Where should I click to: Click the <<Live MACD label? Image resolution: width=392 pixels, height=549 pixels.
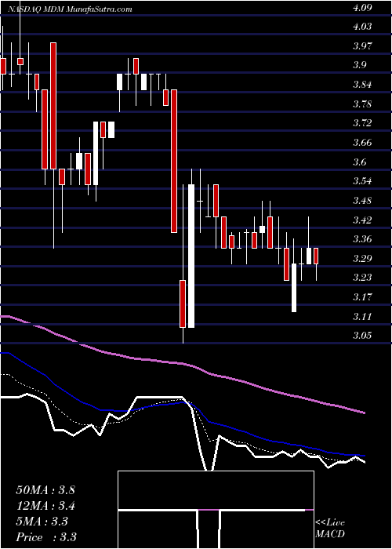pos(330,529)
